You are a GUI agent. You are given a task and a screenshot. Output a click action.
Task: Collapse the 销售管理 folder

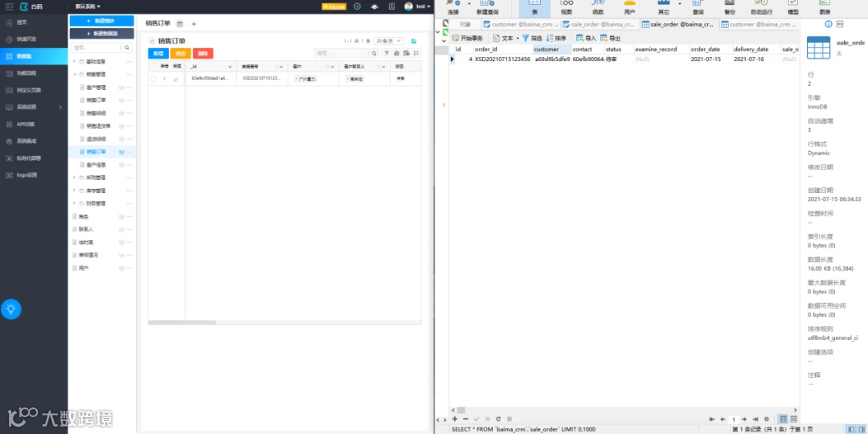(75, 74)
